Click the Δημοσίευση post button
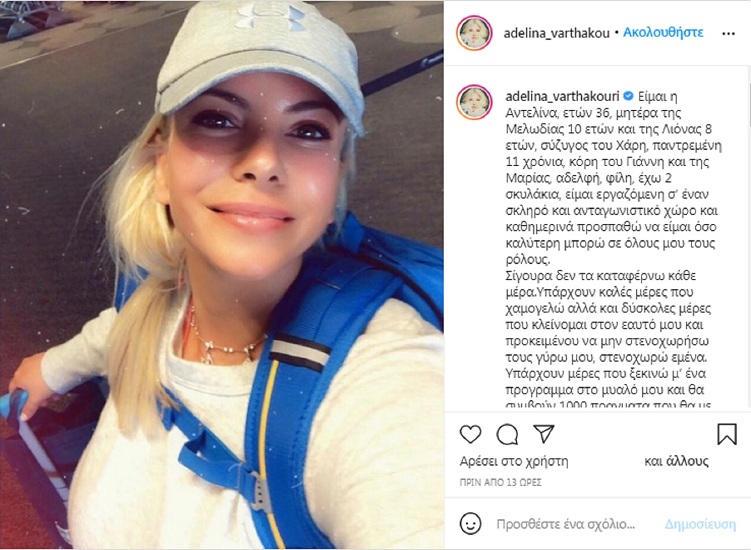Image resolution: width=751 pixels, height=550 pixels. pos(700,525)
